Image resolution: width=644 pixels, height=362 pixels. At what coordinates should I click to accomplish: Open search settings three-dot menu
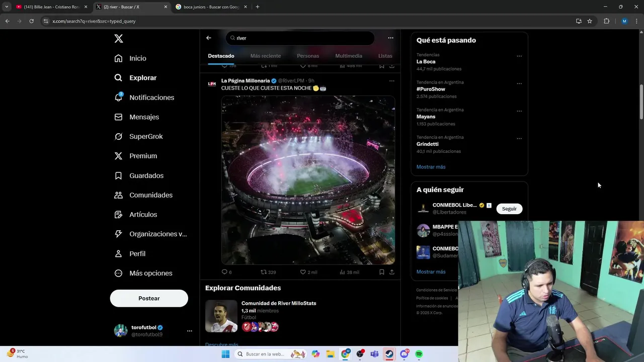[390, 38]
